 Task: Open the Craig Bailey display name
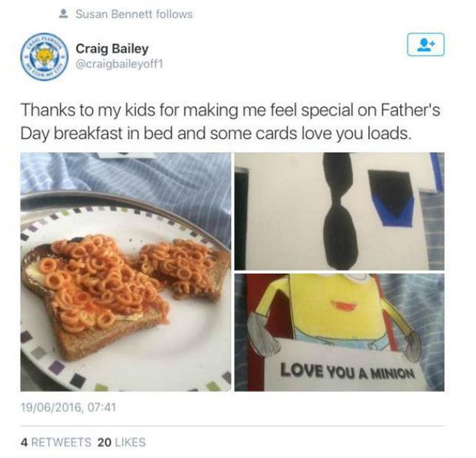point(112,49)
